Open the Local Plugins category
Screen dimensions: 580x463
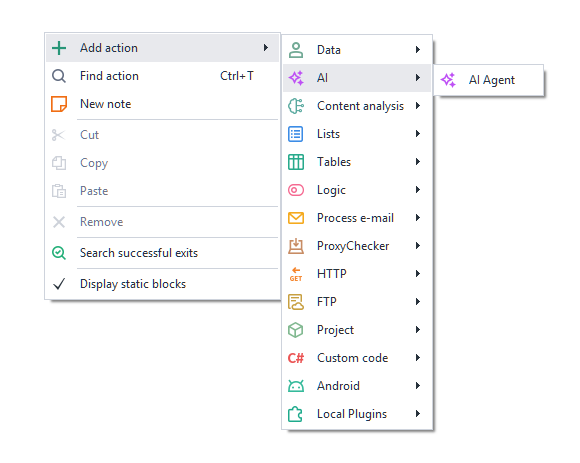tap(357, 414)
